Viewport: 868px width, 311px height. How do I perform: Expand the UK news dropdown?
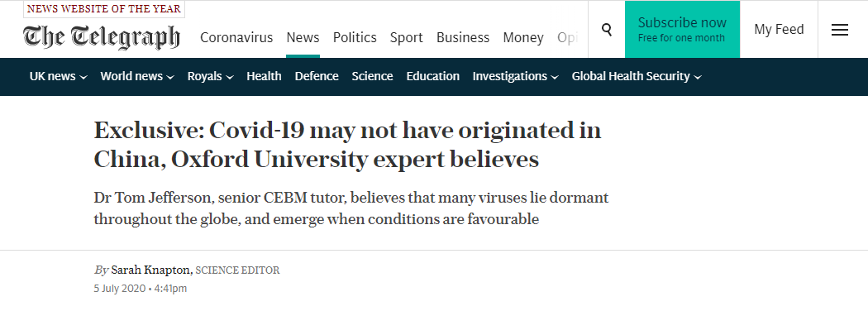tap(58, 76)
